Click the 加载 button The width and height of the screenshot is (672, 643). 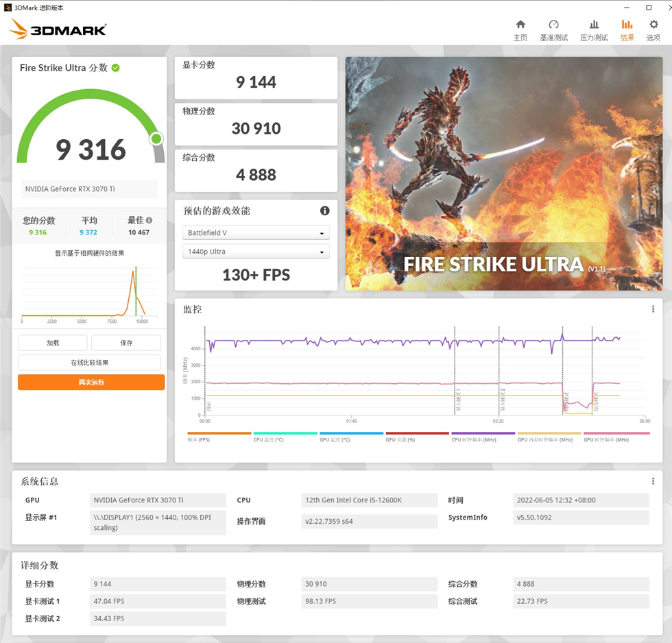pos(53,342)
